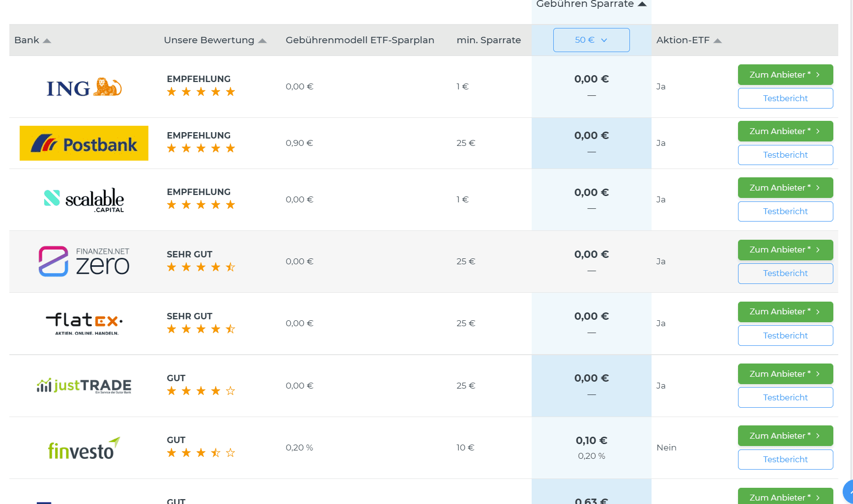853x504 pixels.
Task: Go to justTRADE via Zum Anbieter
Action: point(785,374)
